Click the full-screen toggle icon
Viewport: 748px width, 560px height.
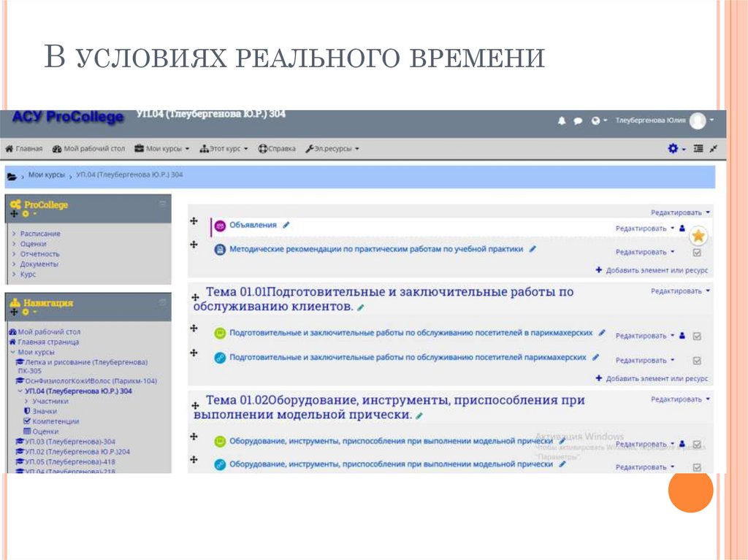(714, 149)
